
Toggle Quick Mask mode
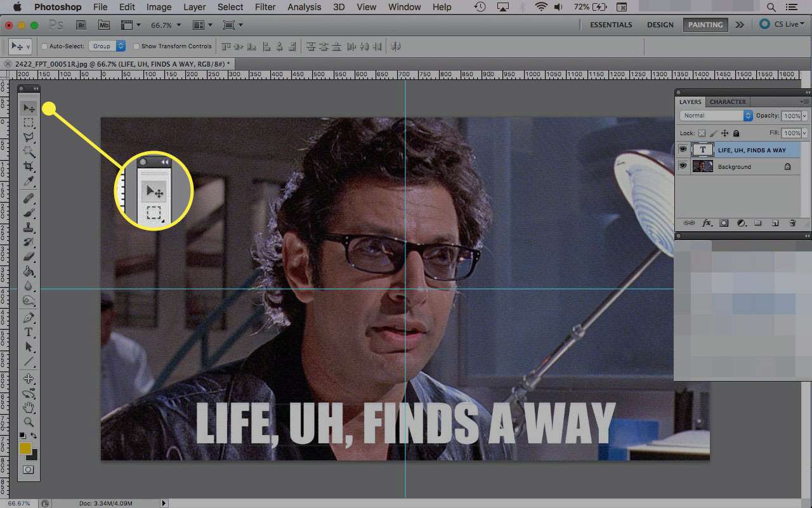click(x=29, y=470)
